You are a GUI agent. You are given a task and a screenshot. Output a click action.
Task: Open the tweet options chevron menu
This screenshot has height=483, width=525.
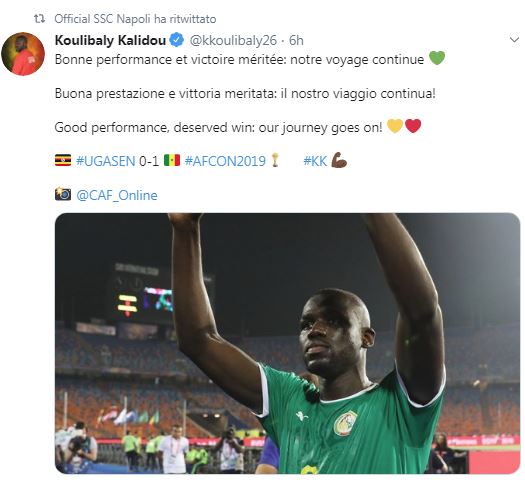pyautogui.click(x=514, y=40)
